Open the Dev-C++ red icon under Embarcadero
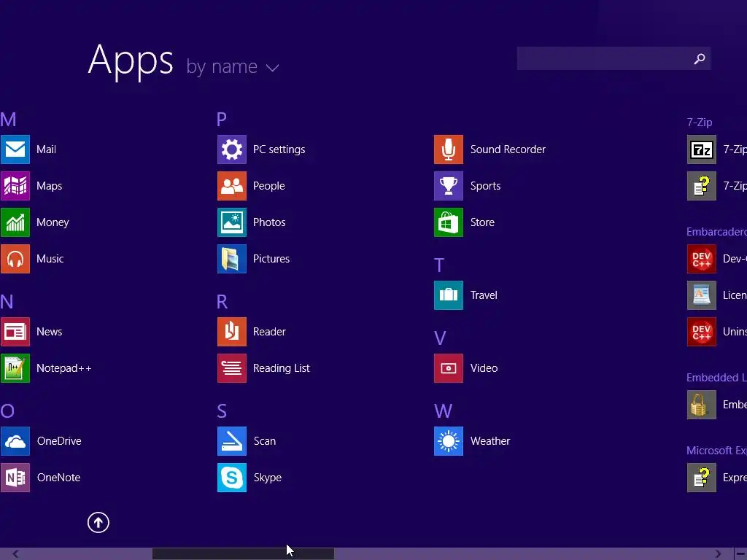 (701, 259)
